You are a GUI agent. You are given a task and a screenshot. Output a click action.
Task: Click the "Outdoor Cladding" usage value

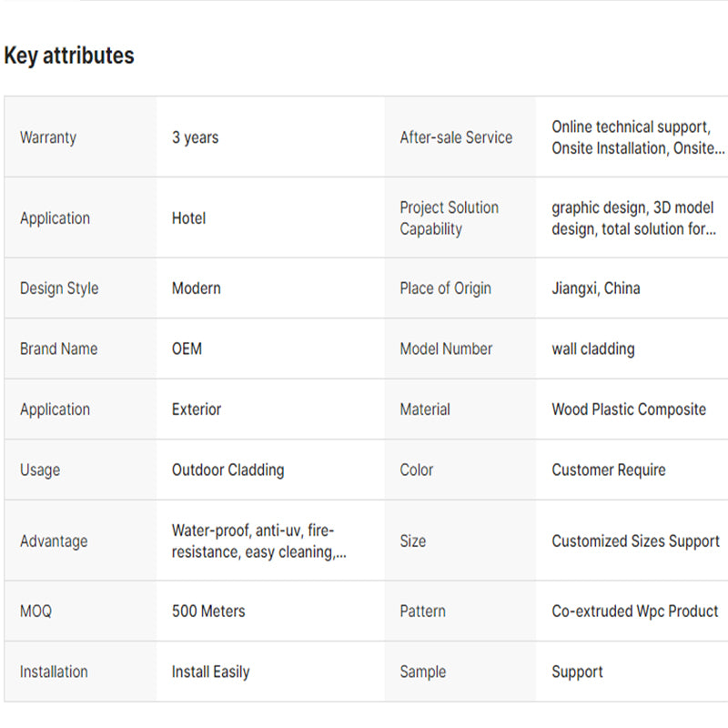tap(227, 470)
